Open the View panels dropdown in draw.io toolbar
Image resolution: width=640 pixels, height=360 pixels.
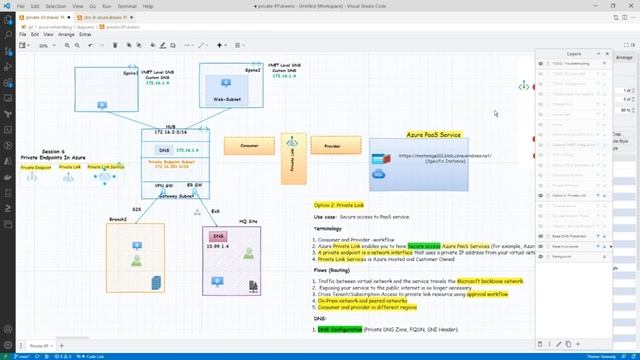pyautogui.click(x=24, y=45)
